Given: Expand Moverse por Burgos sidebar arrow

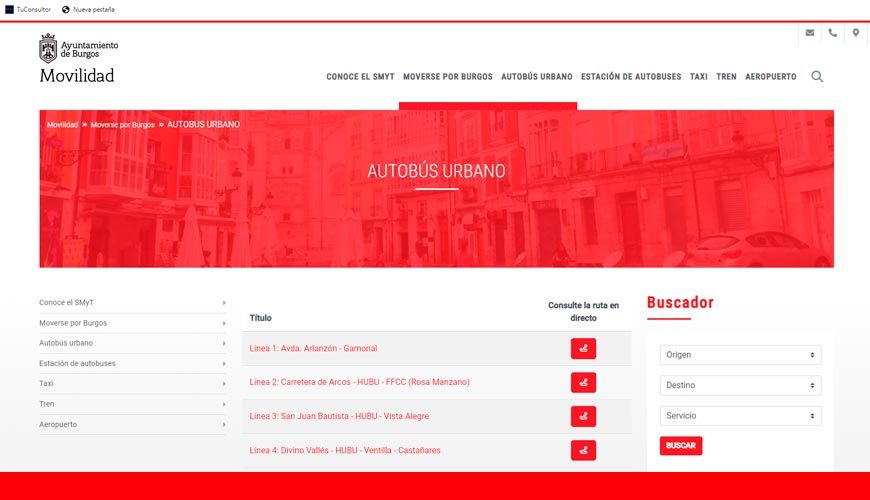Looking at the screenshot, I should [224, 323].
